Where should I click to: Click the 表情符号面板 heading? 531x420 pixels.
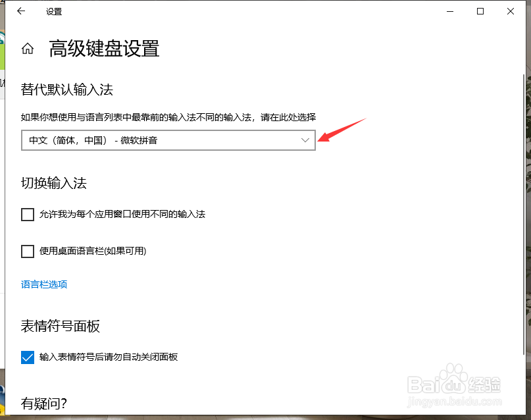(61, 326)
